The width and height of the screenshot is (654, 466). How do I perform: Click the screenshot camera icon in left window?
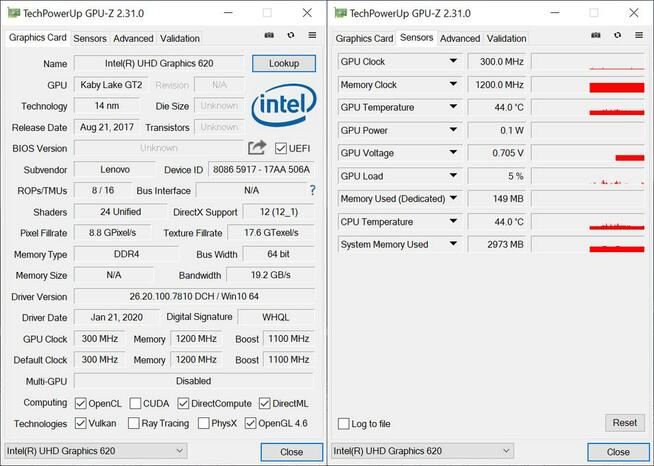coord(269,35)
